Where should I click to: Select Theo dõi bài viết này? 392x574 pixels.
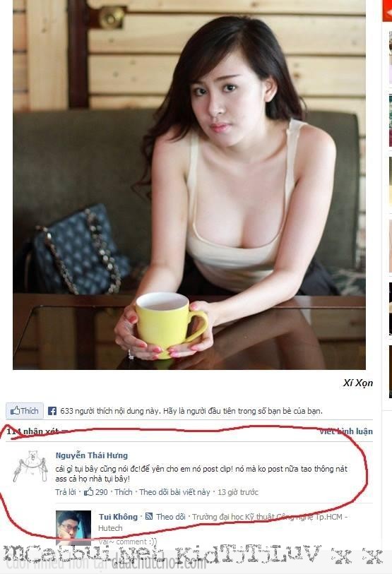174,492
